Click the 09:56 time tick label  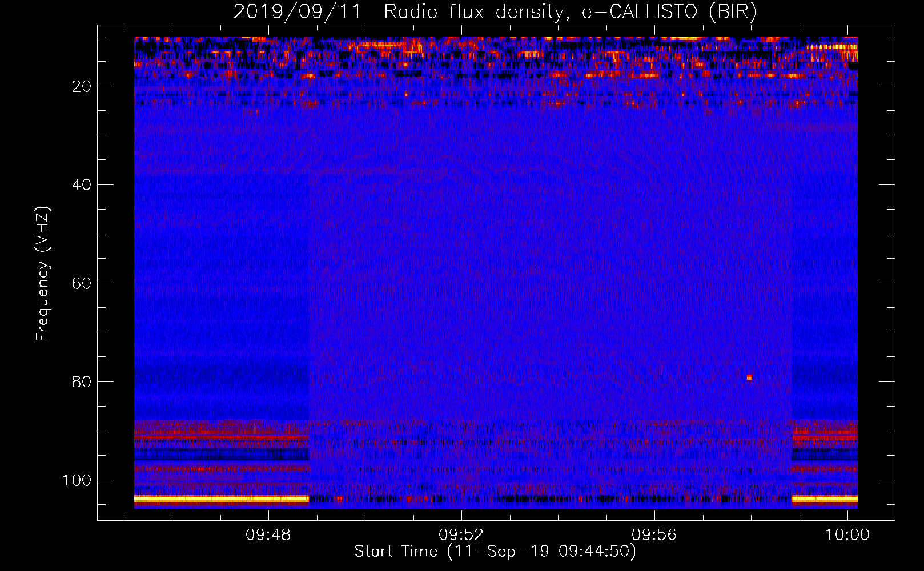point(654,535)
